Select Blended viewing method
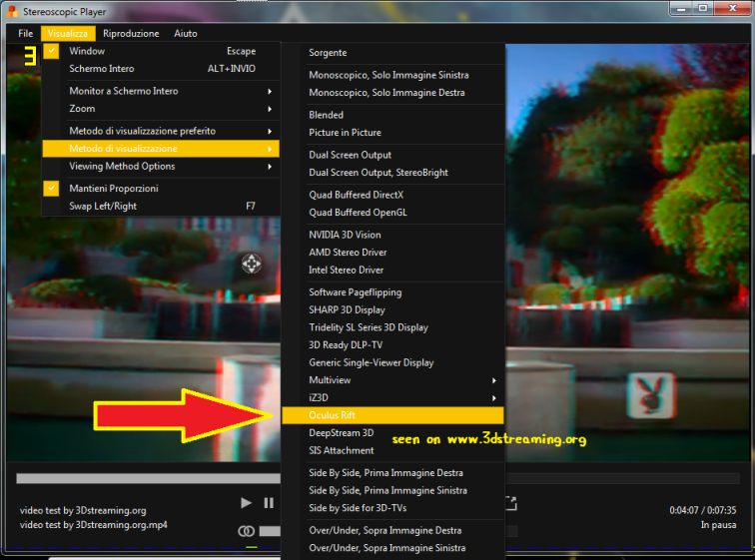The height and width of the screenshot is (560, 755). [x=392, y=115]
